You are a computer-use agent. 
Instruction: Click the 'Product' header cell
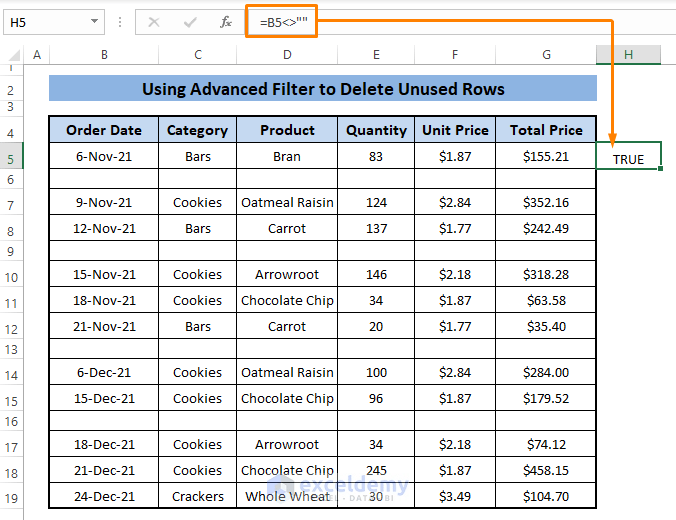287,130
